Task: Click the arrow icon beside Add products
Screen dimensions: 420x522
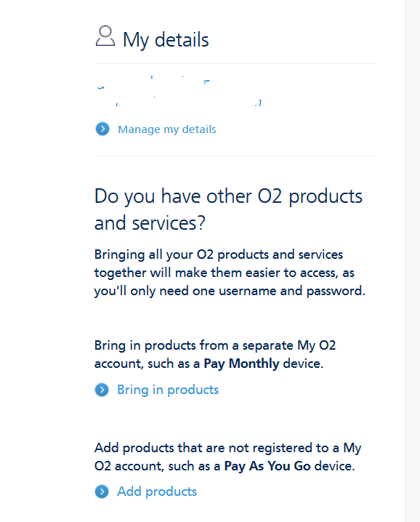Action: [102, 491]
